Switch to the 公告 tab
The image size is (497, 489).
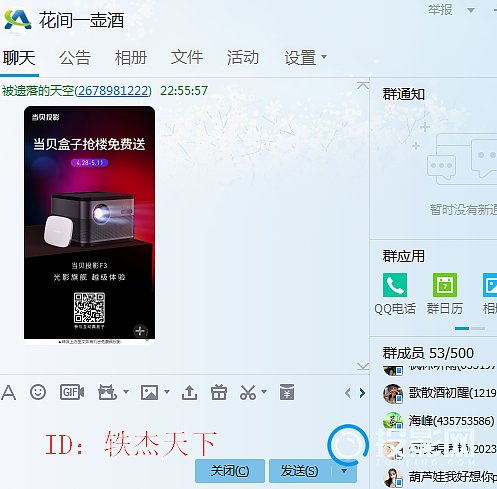(x=75, y=57)
